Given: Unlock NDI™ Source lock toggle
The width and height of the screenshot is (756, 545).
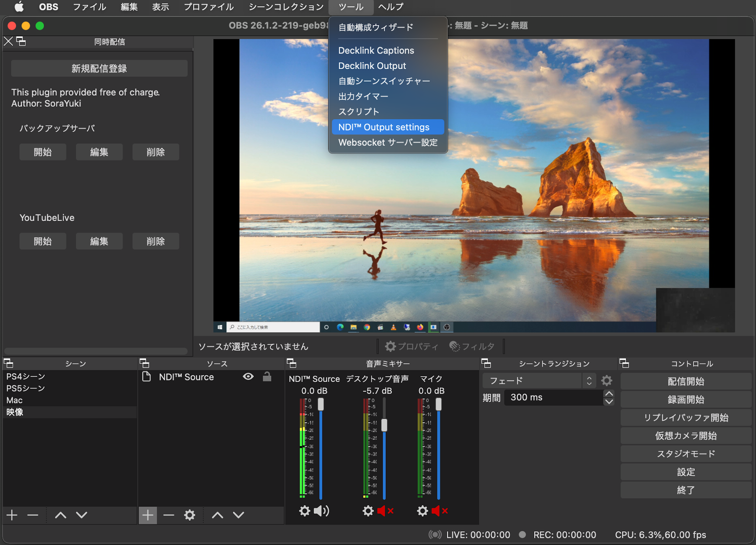Looking at the screenshot, I should click(267, 377).
